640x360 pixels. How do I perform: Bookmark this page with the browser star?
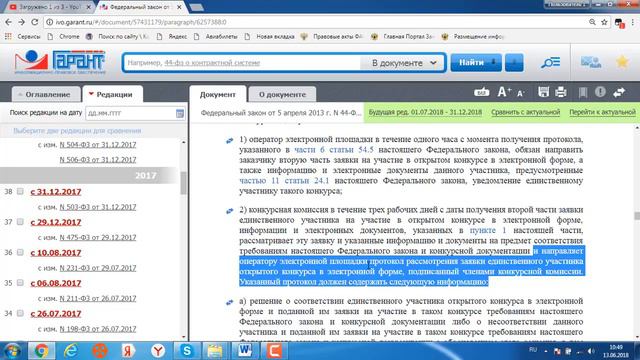604,22
